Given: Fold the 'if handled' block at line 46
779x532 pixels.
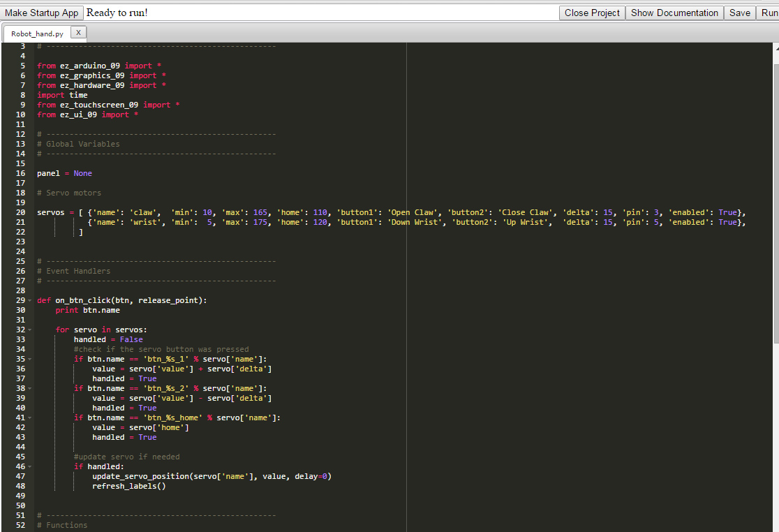Looking at the screenshot, I should pyautogui.click(x=29, y=466).
